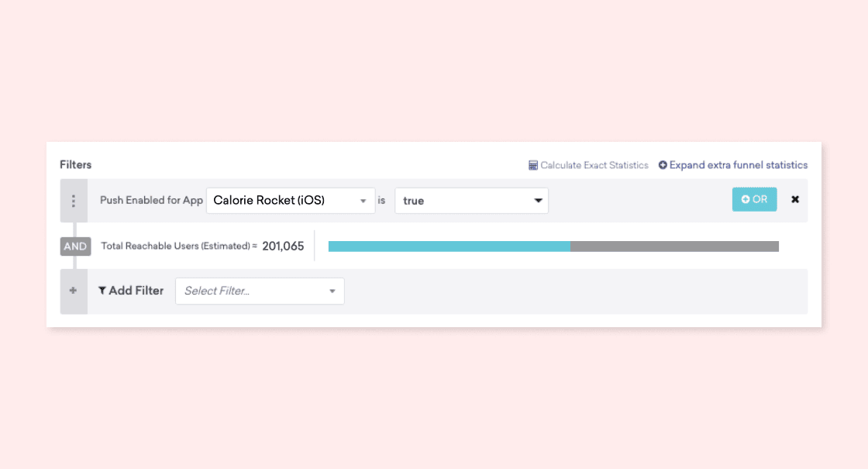This screenshot has width=868, height=469.
Task: Toggle the AND operator badge
Action: 75,247
